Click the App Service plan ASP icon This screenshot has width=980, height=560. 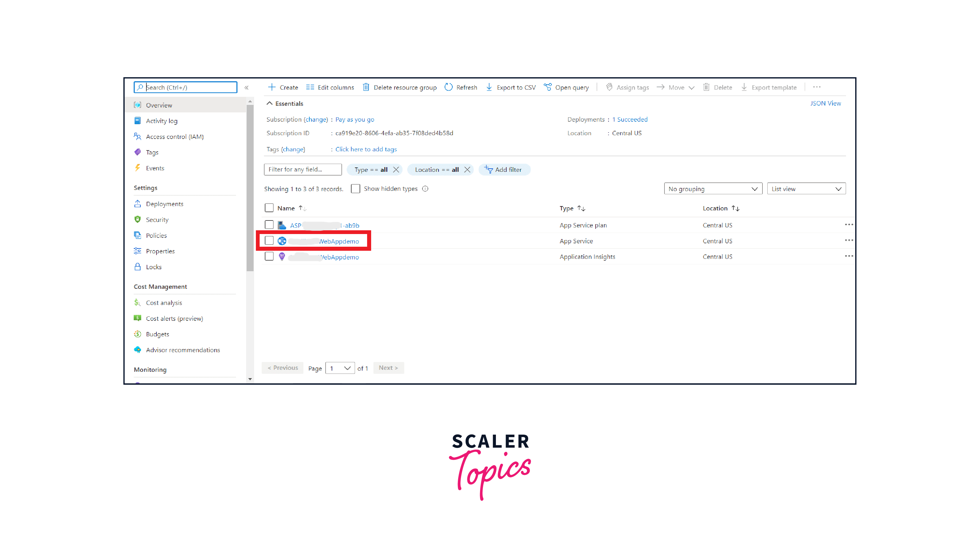pyautogui.click(x=281, y=225)
